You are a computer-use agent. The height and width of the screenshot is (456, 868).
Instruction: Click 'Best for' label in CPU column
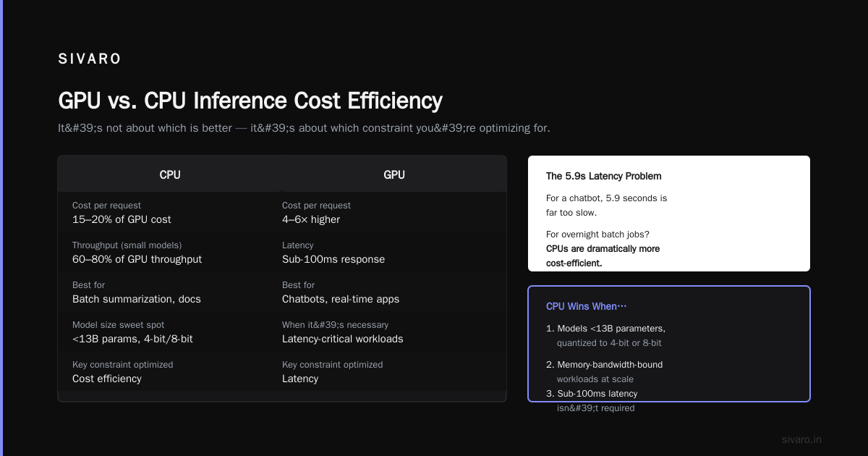point(88,285)
